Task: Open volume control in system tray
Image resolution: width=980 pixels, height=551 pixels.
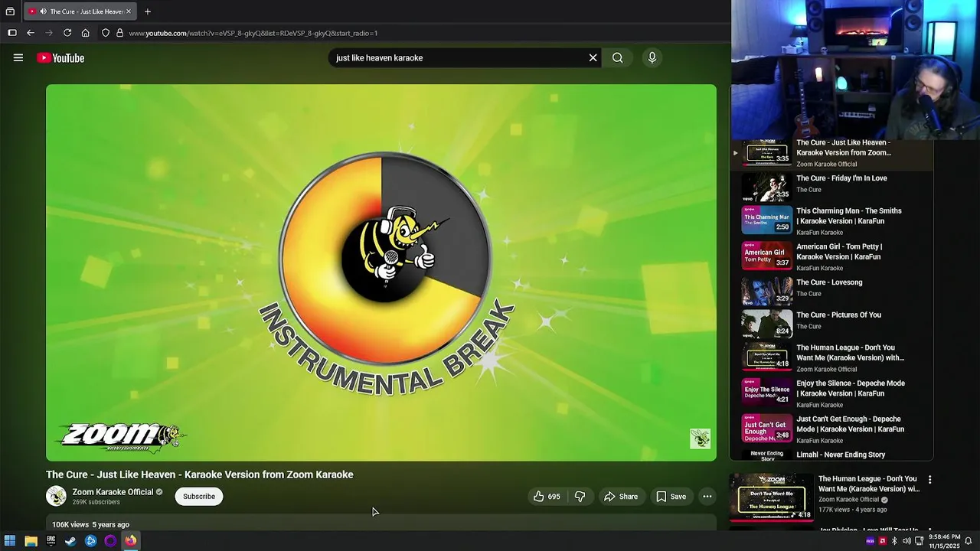Action: pyautogui.click(x=906, y=541)
